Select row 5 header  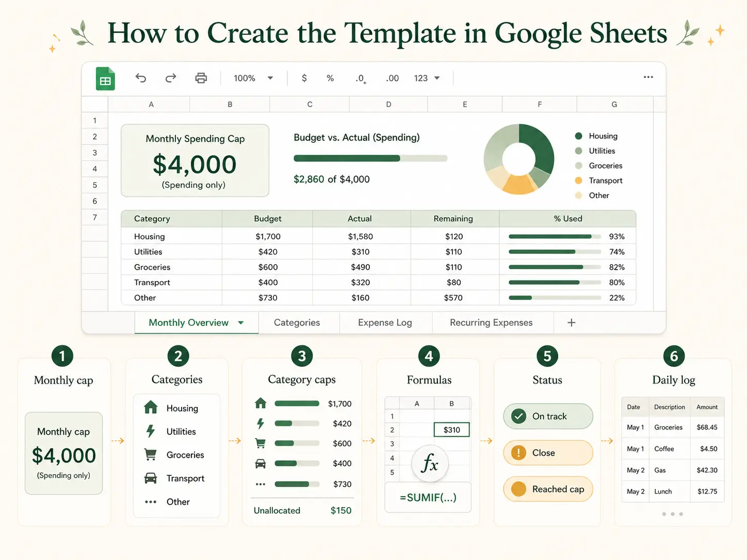tap(95, 185)
